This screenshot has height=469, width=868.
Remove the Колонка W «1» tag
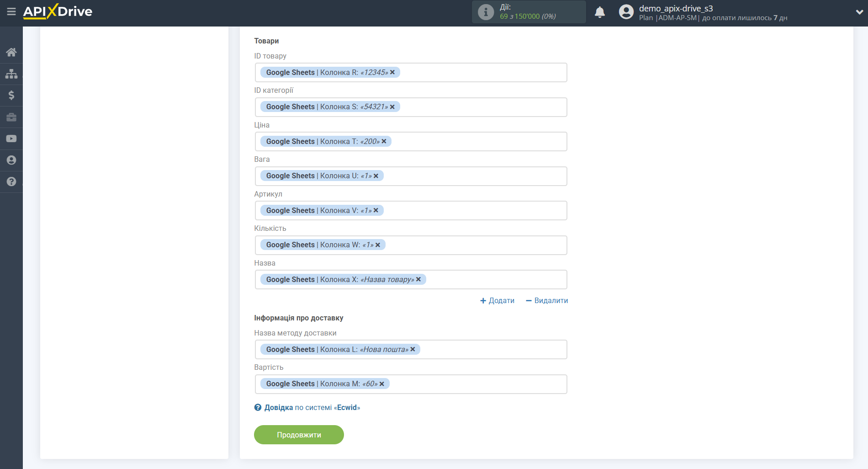378,245
